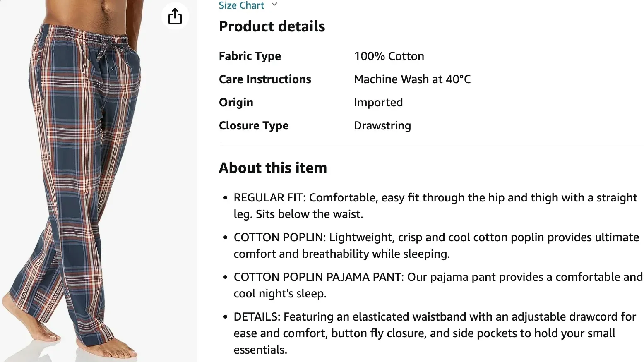Click the share icon on the product image

click(175, 16)
